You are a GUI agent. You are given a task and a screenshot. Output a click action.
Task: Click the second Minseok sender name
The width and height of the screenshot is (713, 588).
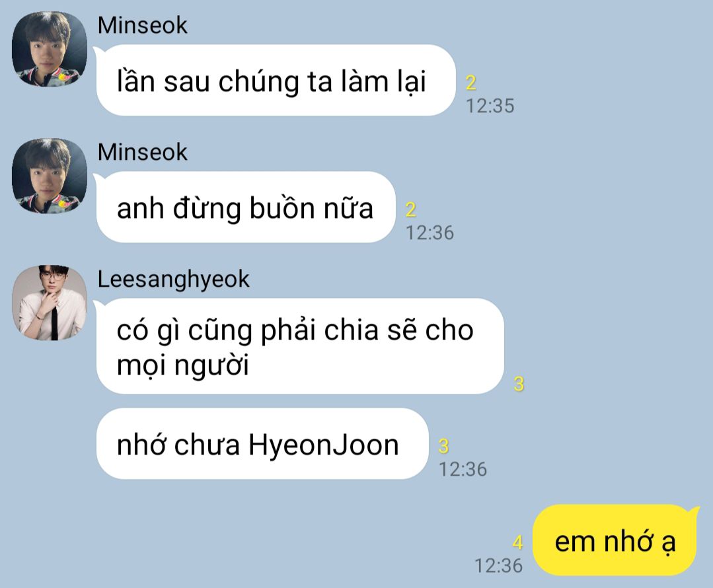click(x=142, y=153)
